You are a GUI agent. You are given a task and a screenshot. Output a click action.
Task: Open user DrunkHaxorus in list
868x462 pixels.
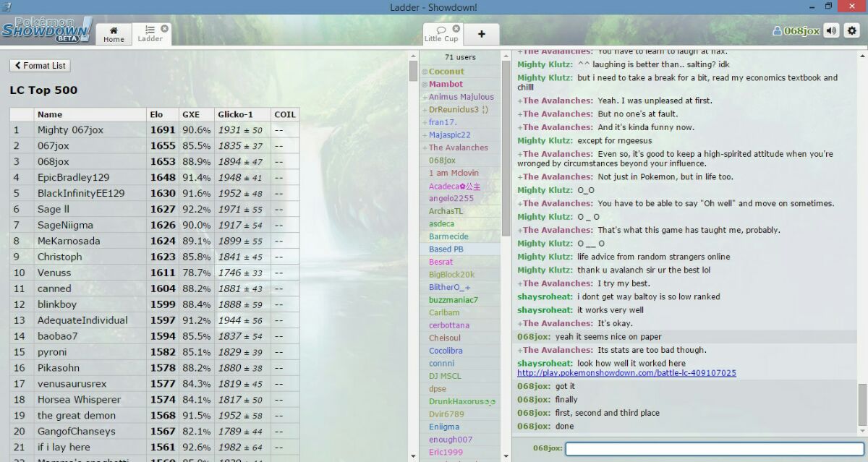click(x=459, y=401)
